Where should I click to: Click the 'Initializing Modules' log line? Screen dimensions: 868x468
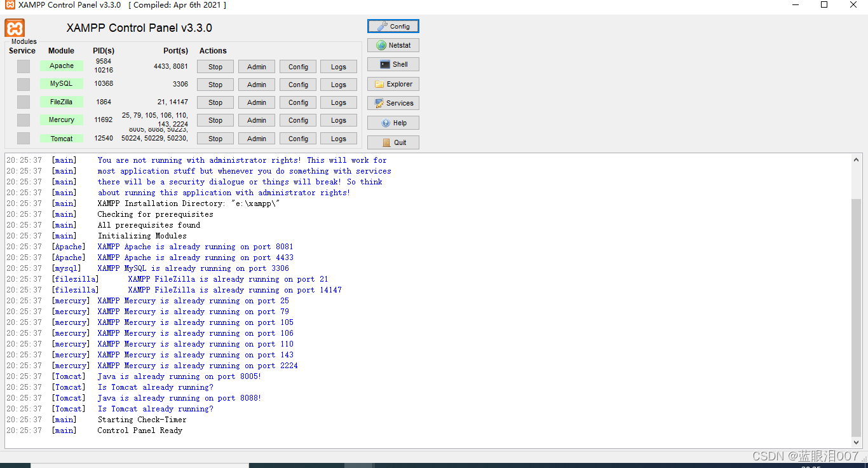142,236
